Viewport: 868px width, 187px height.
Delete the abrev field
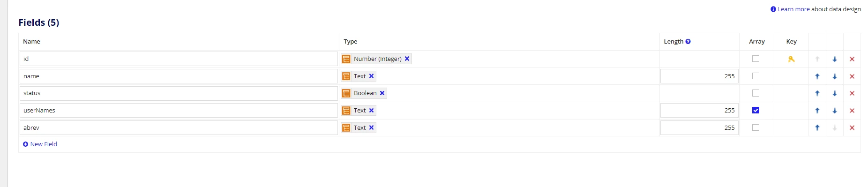pyautogui.click(x=852, y=127)
